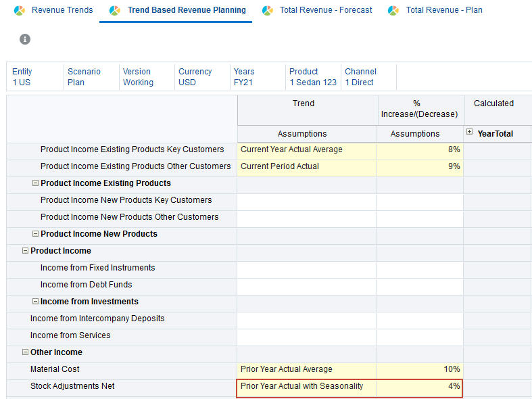Screen dimensions: 532x399
Task: Open the Total Revenue - Plan tab
Action: click(444, 10)
